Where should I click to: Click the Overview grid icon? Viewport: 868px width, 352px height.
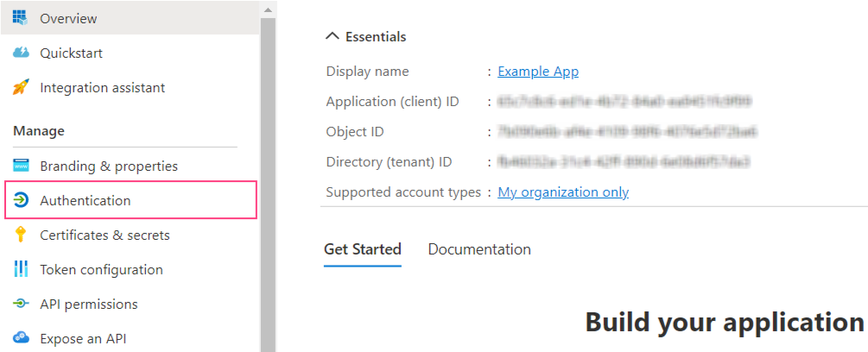21,17
